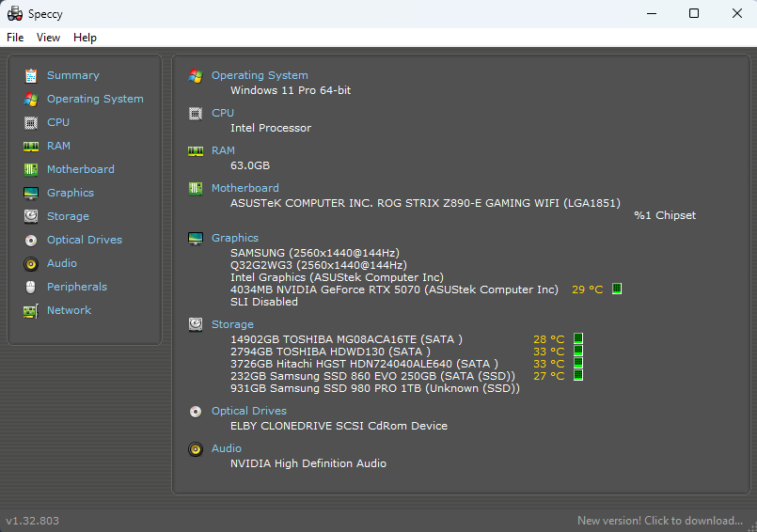Click 'Samsung SSD 980 PRO 1TB' storage row

[375, 388]
